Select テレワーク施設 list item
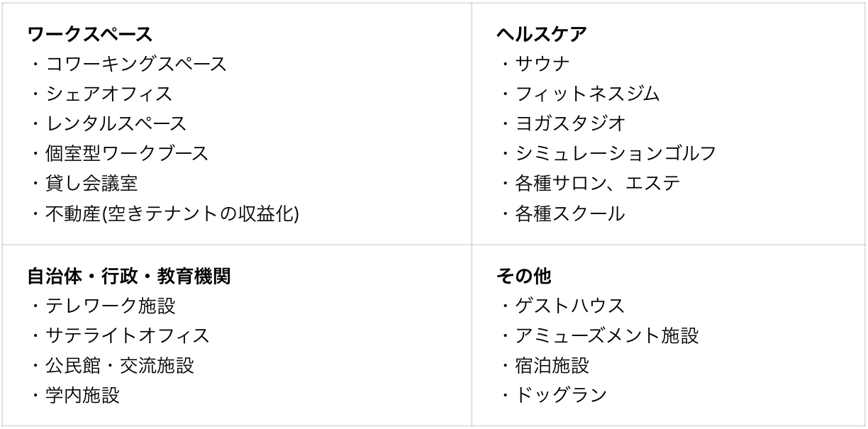 point(110,306)
